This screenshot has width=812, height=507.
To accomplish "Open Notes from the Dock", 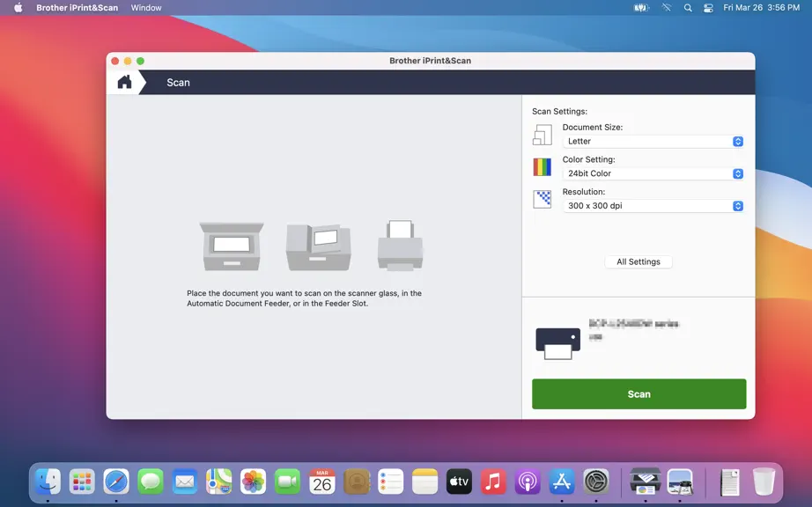I will point(424,481).
